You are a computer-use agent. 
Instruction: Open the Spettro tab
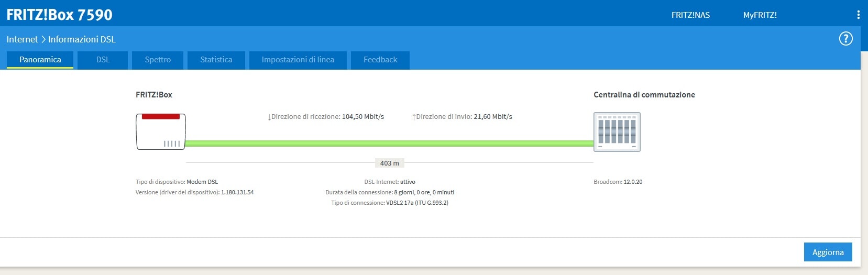(158, 60)
